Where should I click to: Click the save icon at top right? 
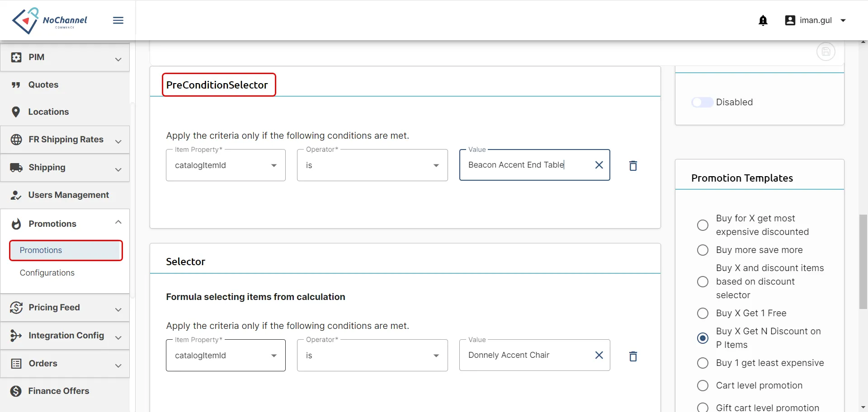click(826, 51)
